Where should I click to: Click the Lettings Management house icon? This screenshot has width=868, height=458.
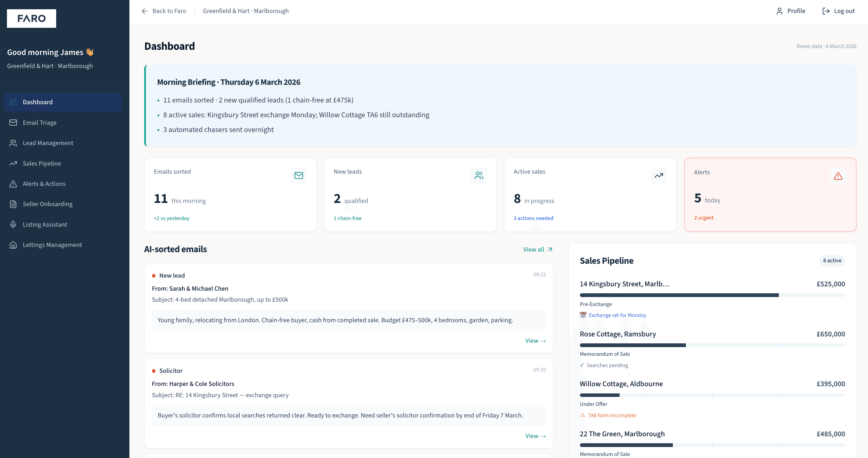[13, 245]
